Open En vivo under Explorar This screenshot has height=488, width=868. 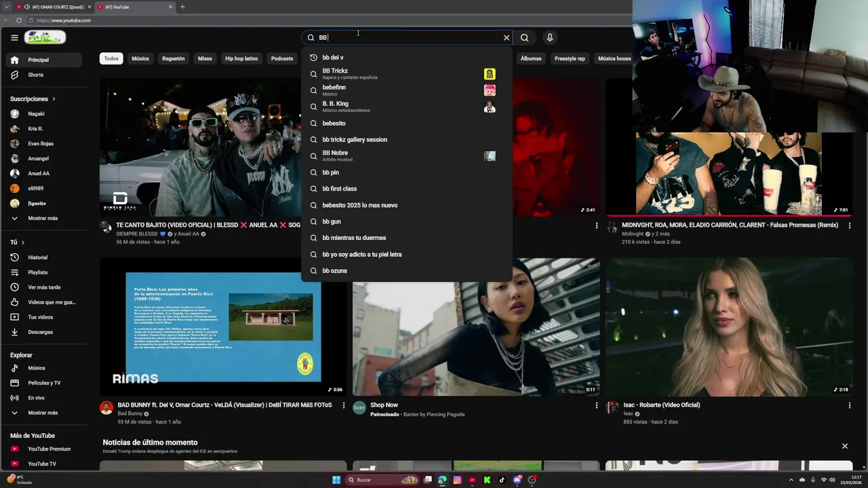click(43, 398)
